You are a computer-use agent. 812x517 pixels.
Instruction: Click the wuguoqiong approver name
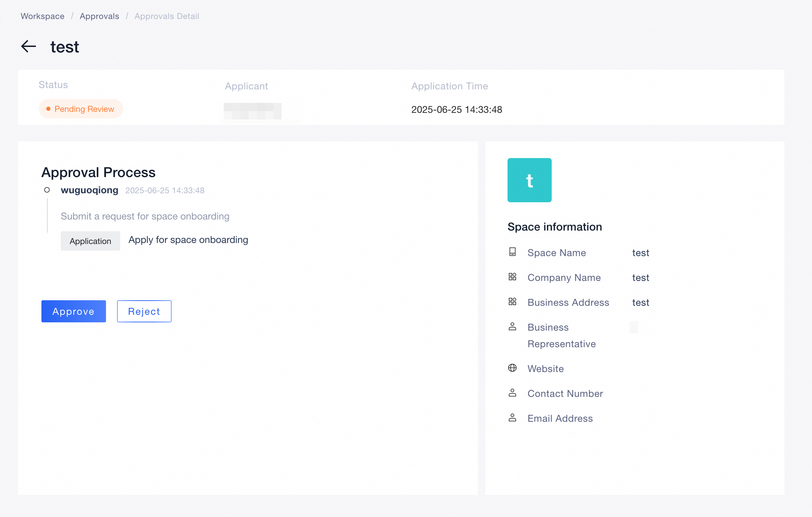[x=89, y=190]
